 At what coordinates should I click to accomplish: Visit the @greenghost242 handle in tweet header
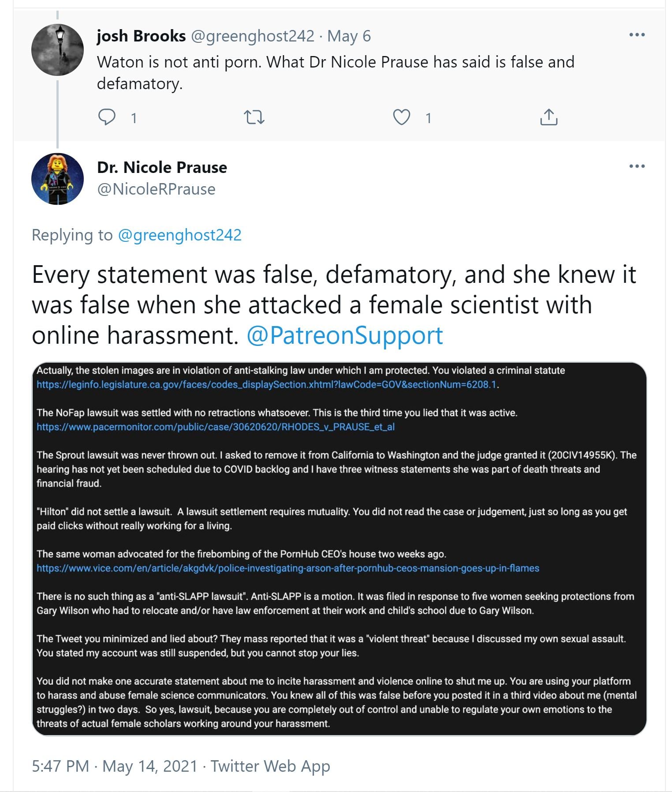(x=252, y=36)
